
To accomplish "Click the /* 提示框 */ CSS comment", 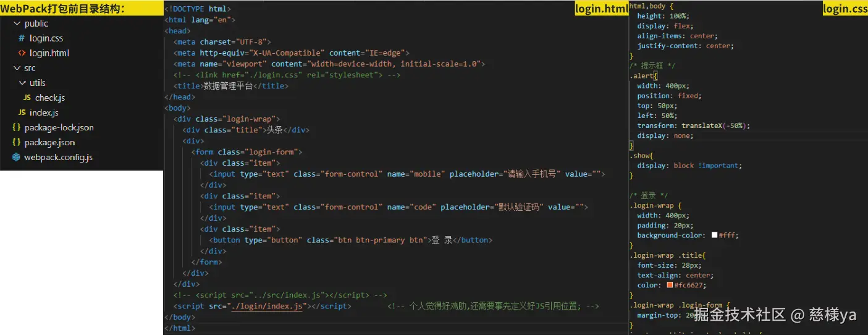I will click(x=652, y=66).
